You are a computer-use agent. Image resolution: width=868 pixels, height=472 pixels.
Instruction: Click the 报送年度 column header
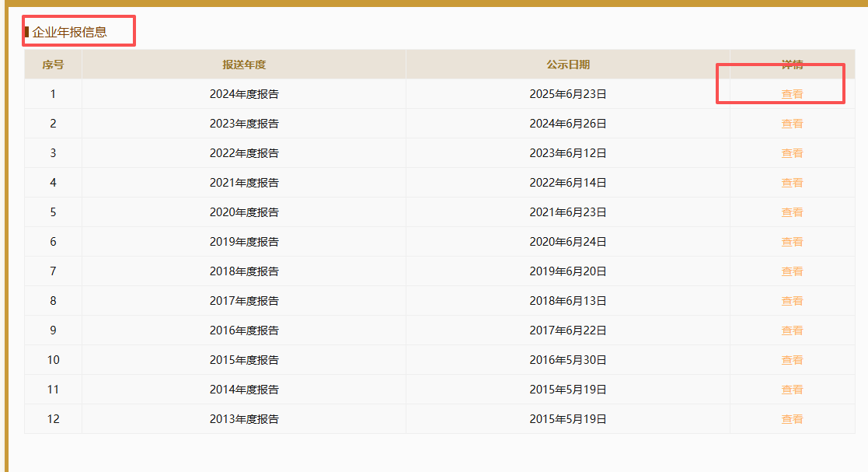pos(244,65)
